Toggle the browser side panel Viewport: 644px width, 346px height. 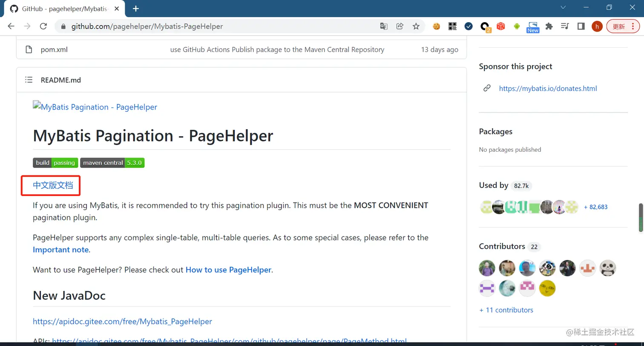581,26
